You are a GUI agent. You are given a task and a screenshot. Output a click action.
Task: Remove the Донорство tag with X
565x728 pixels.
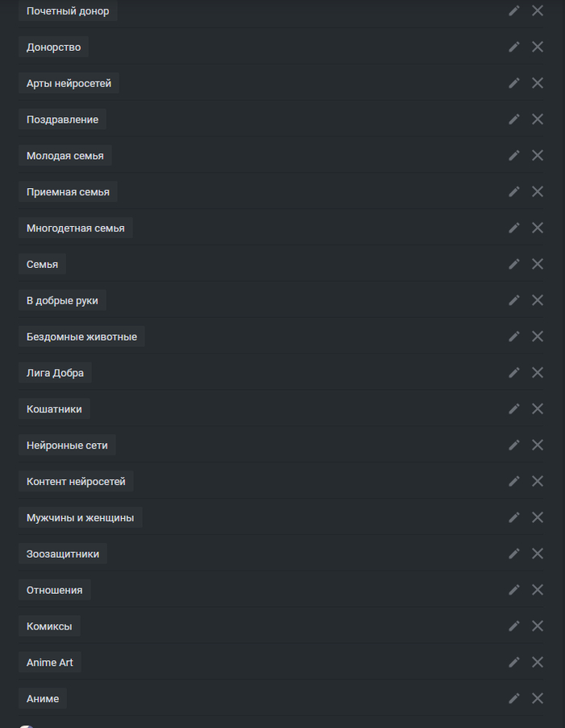coord(538,47)
